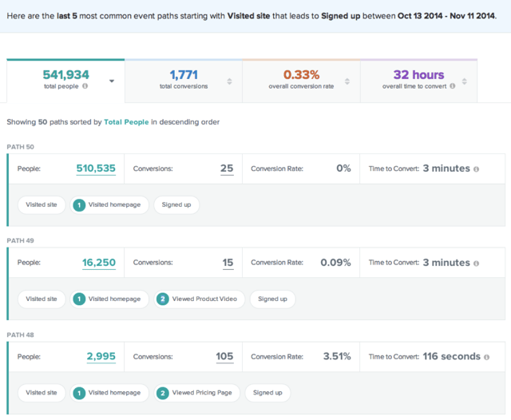
Task: Click the 116 seconds value
Action: (x=452, y=356)
